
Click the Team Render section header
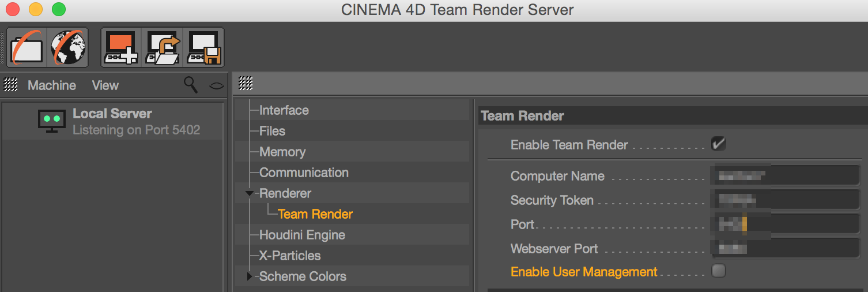(672, 116)
